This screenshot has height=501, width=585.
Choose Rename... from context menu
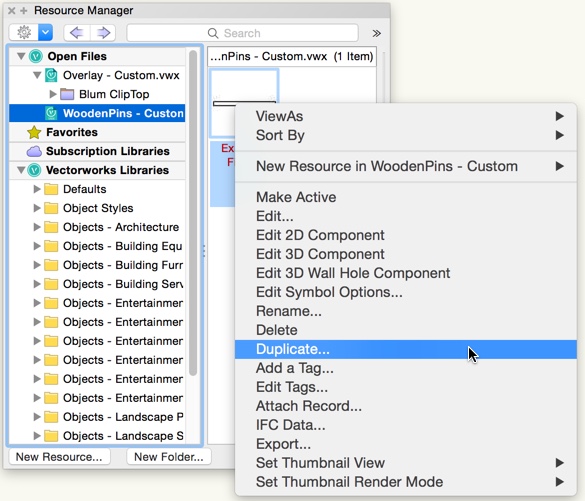point(406,311)
